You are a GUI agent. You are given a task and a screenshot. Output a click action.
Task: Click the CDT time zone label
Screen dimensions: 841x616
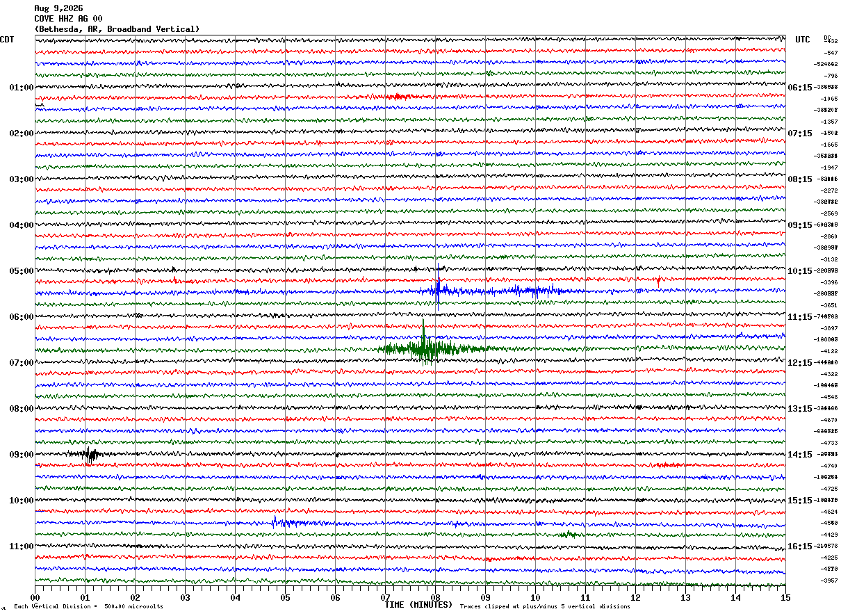click(x=7, y=40)
